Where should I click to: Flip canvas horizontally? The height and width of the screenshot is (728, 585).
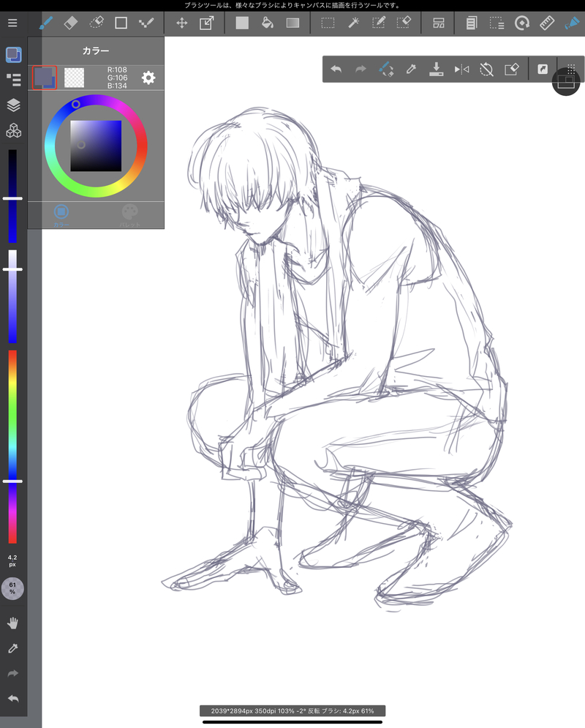coord(461,70)
